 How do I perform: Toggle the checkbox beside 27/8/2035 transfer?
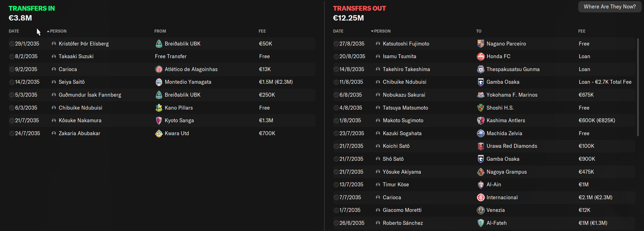click(x=336, y=44)
